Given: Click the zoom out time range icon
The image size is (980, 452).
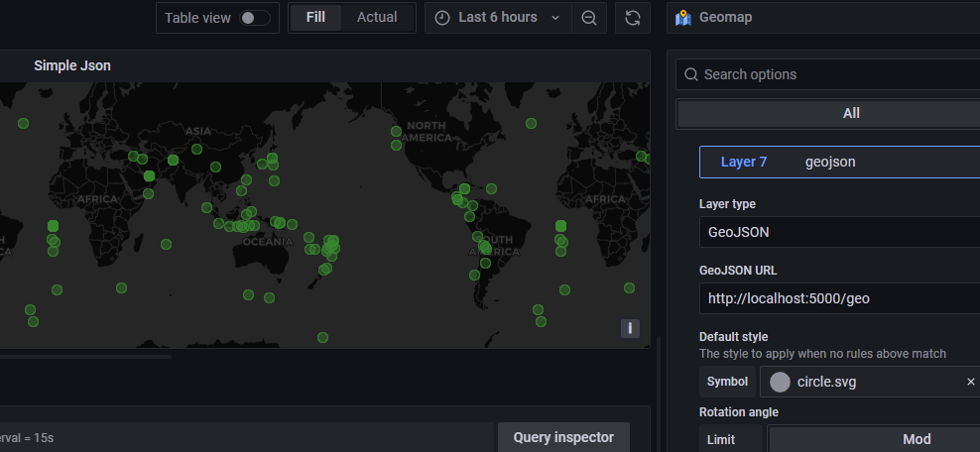Looking at the screenshot, I should [x=589, y=18].
